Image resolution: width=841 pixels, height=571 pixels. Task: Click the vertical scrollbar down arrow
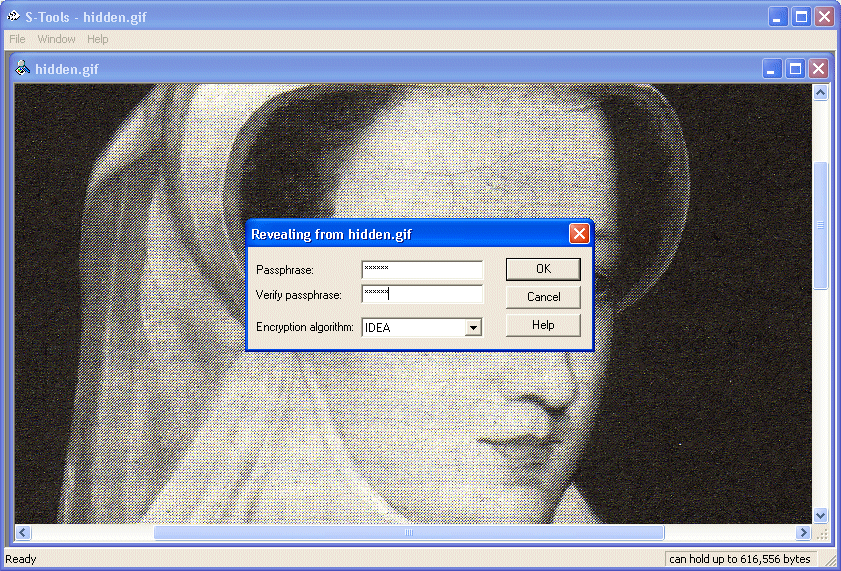pyautogui.click(x=820, y=516)
